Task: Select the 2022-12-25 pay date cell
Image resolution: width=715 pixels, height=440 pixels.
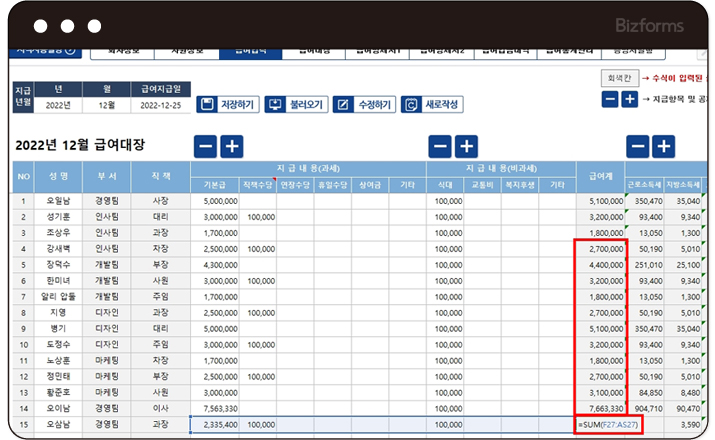Action: 160,104
